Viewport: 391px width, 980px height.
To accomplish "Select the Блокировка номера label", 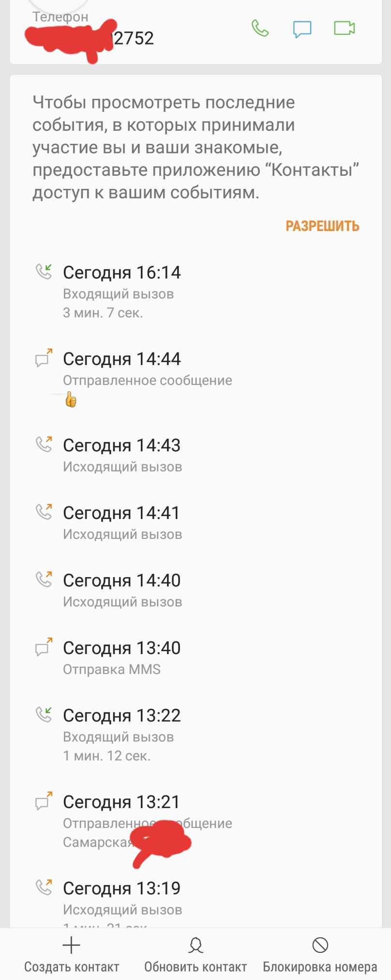I will (320, 967).
